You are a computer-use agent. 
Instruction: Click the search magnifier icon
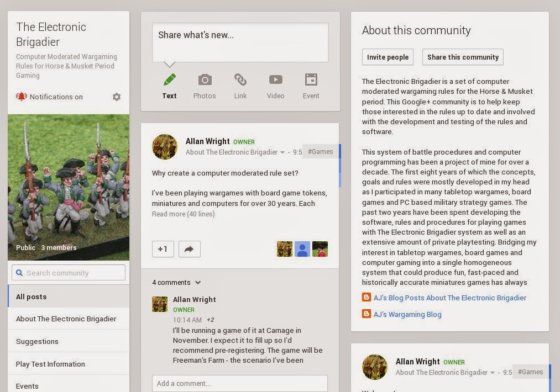click(x=19, y=273)
